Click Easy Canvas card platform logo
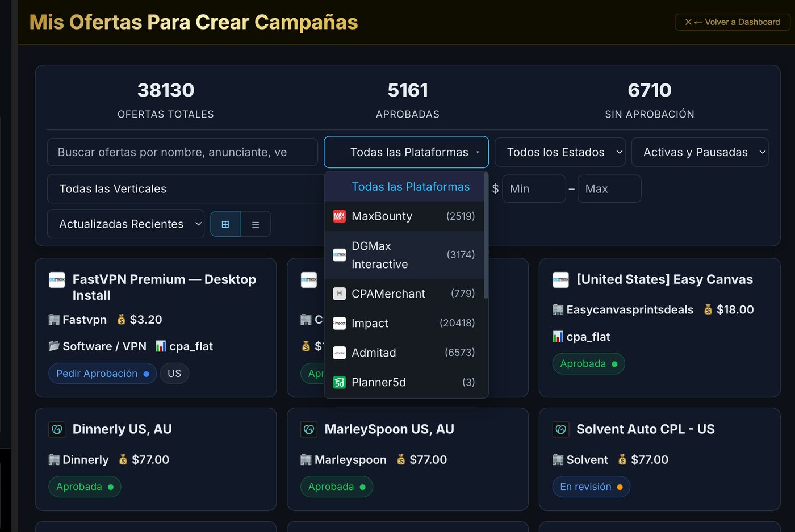This screenshot has height=532, width=795. (x=560, y=280)
